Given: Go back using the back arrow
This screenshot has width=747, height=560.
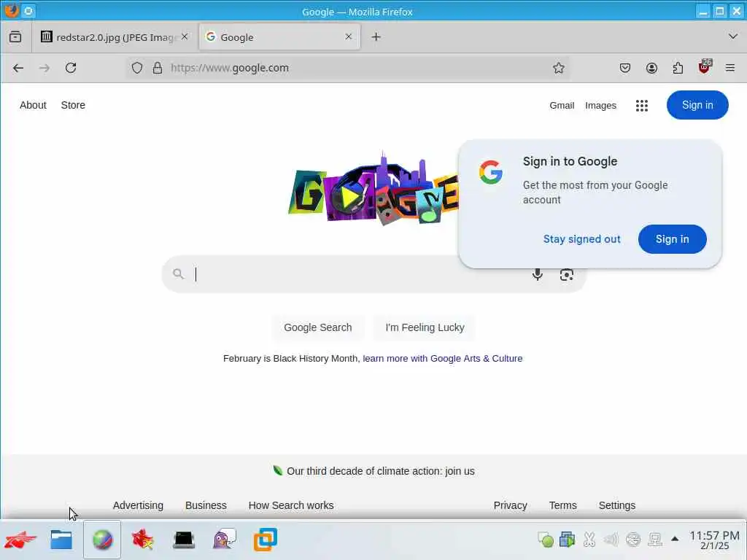Looking at the screenshot, I should pyautogui.click(x=18, y=68).
